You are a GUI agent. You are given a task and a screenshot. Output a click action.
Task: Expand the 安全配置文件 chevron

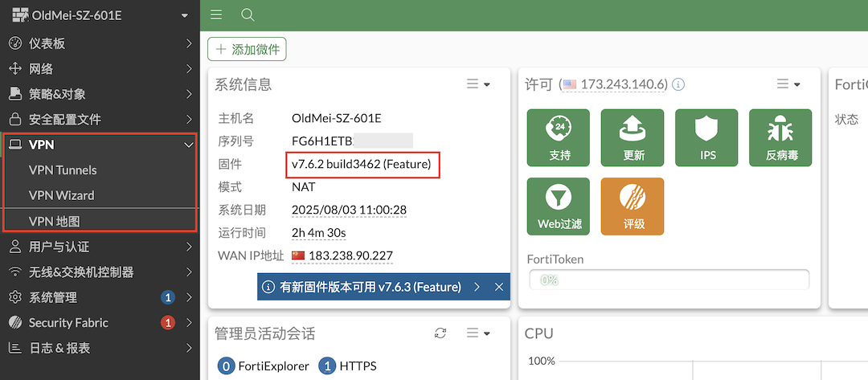189,120
